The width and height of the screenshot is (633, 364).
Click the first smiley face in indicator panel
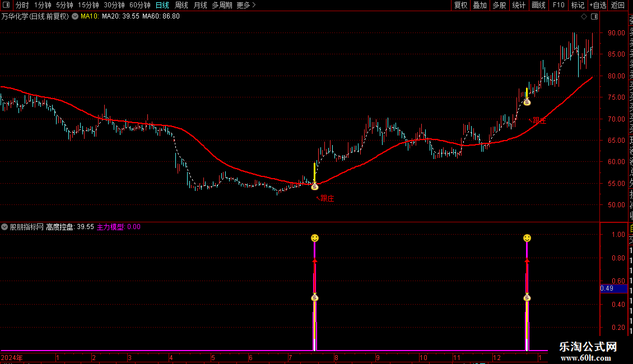tap(315, 238)
